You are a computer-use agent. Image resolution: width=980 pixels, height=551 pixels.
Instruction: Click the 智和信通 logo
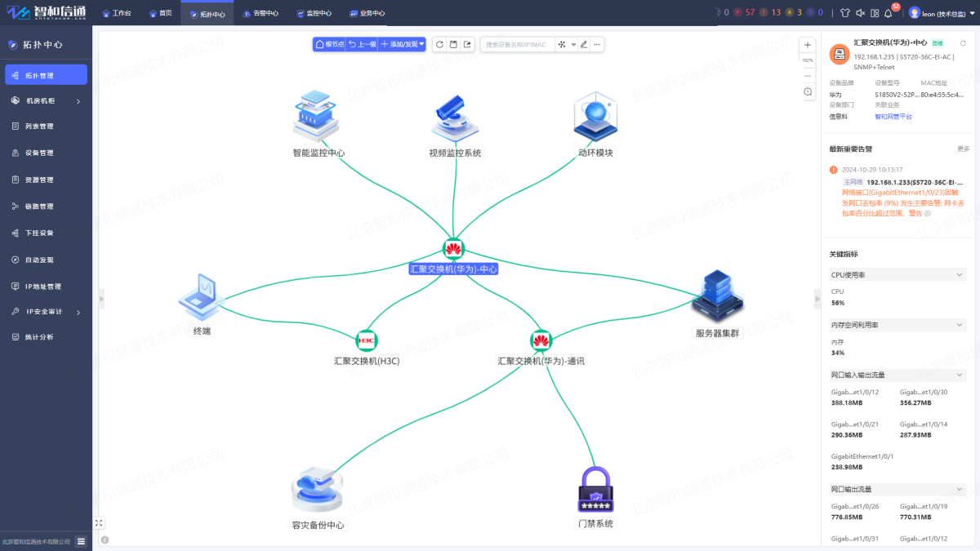click(48, 13)
